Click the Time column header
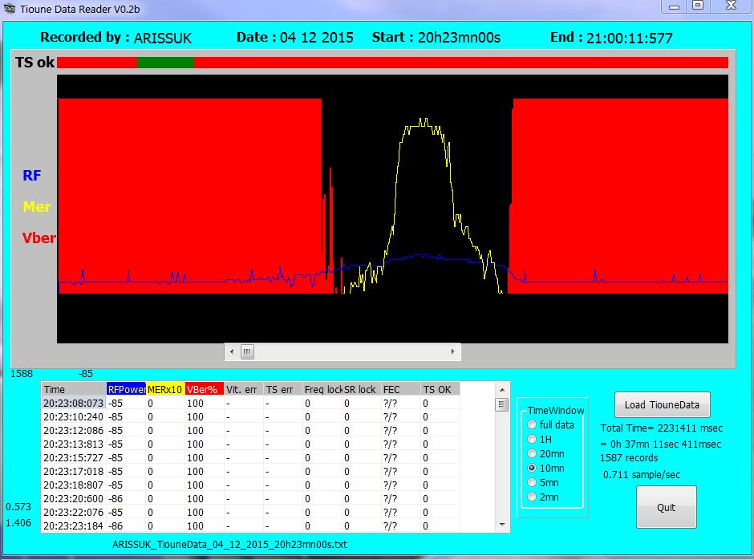 click(x=74, y=389)
